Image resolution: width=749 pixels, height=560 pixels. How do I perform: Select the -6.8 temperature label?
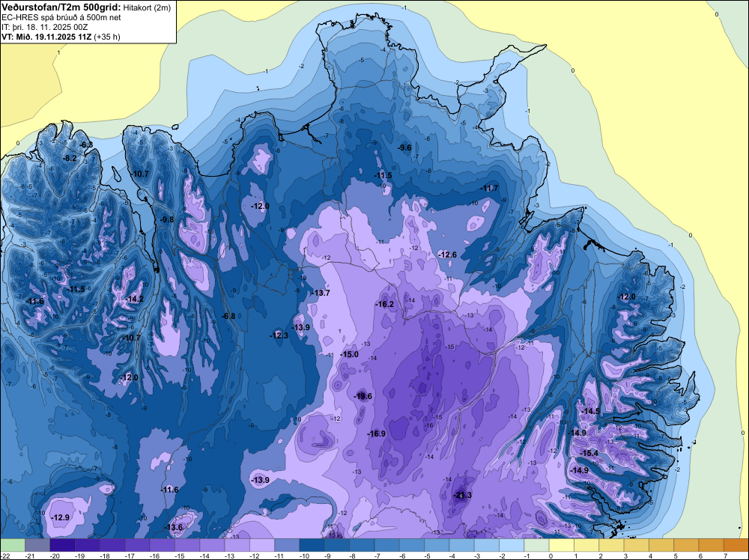pos(228,316)
